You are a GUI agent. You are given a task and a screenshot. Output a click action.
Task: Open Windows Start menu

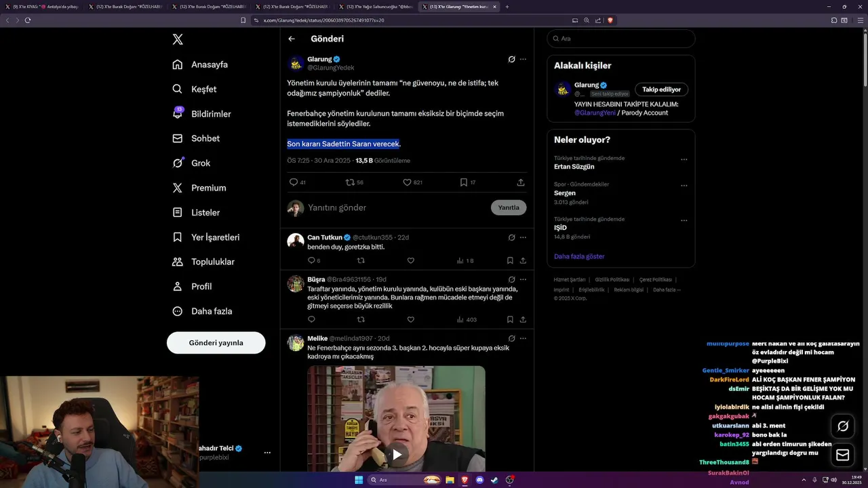359,480
